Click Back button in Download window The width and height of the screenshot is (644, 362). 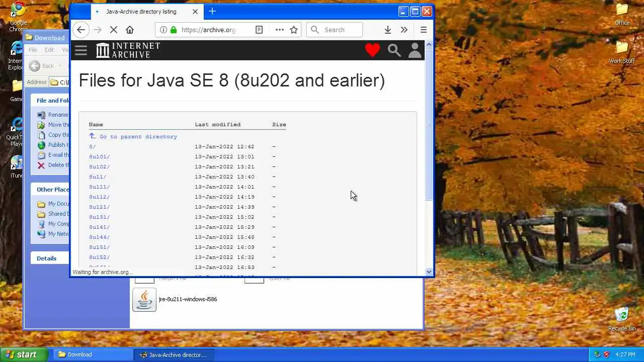tap(41, 66)
